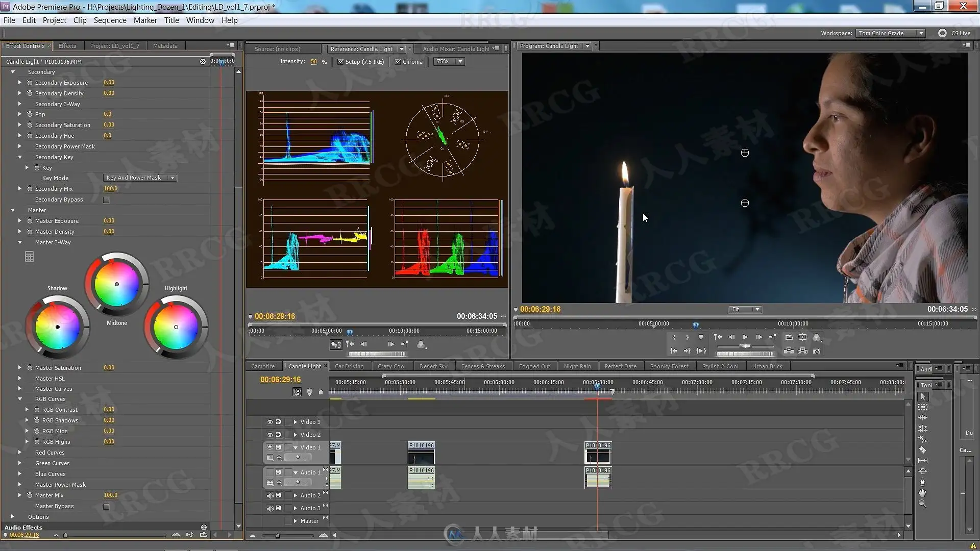
Task: Hide the Video 3 track output
Action: [269, 422]
